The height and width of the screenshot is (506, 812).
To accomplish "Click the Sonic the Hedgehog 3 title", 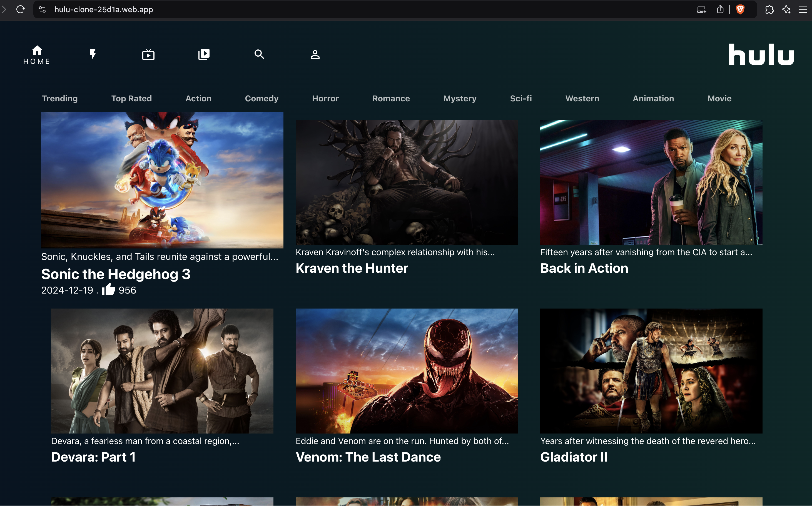I will pyautogui.click(x=116, y=274).
